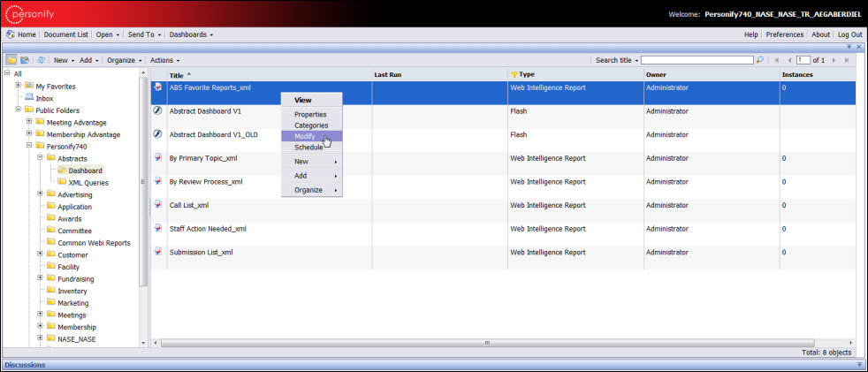Click the Call List_xml report icon
Image resolution: width=868 pixels, height=372 pixels.
[157, 204]
